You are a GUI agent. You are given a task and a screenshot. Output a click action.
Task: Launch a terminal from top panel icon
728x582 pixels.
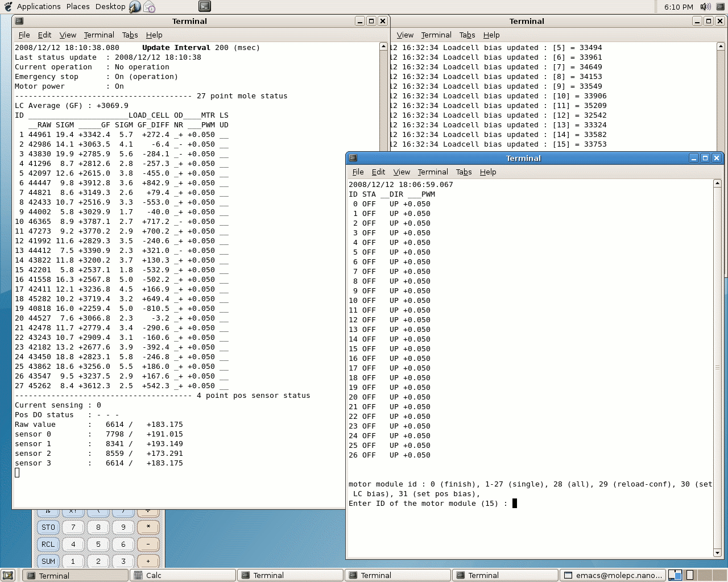[x=205, y=6]
